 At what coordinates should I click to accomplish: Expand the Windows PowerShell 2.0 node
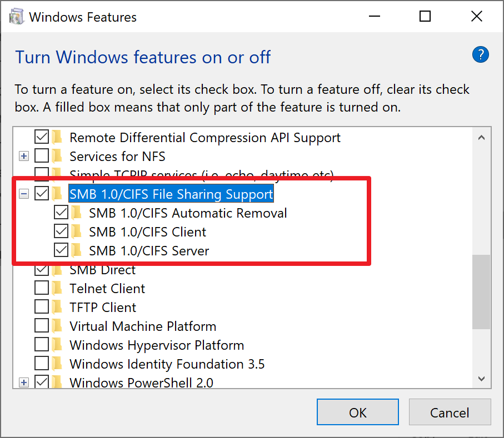click(x=24, y=382)
